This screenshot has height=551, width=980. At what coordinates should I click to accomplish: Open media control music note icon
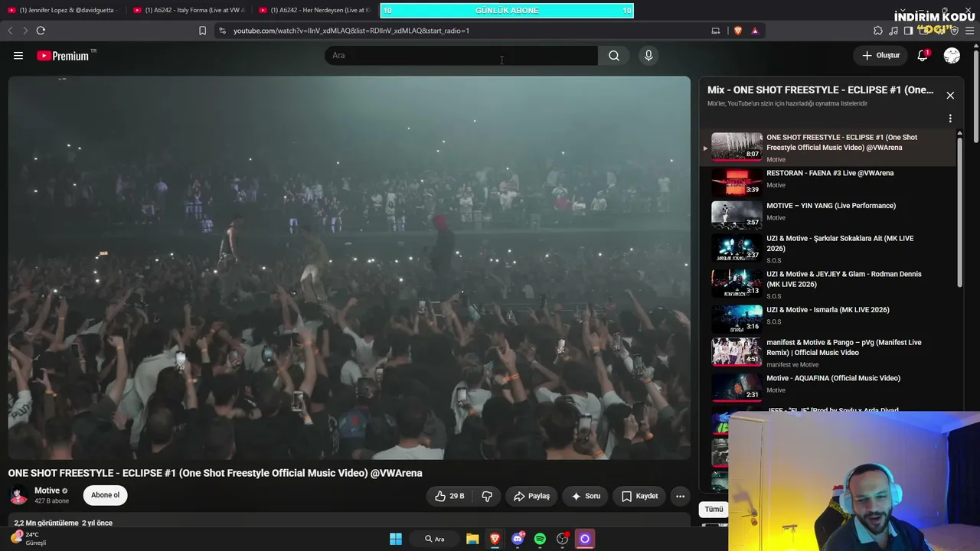click(893, 31)
